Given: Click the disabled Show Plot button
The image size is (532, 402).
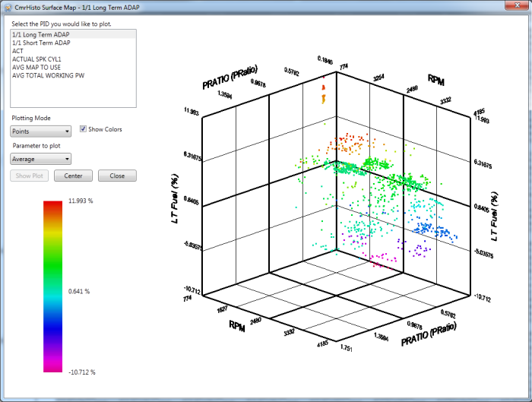Looking at the screenshot, I should pos(29,176).
